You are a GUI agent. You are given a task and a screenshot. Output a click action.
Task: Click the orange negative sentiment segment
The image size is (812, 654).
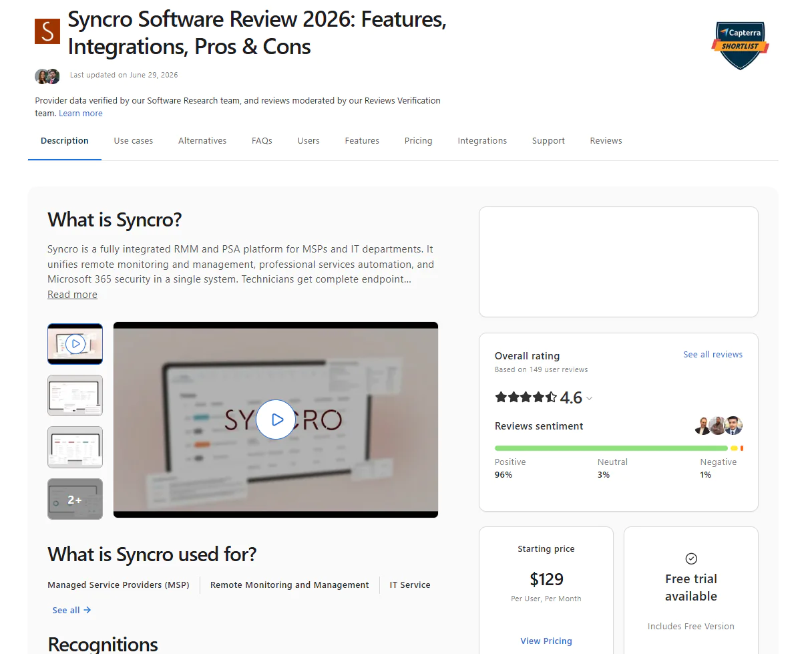(x=742, y=448)
